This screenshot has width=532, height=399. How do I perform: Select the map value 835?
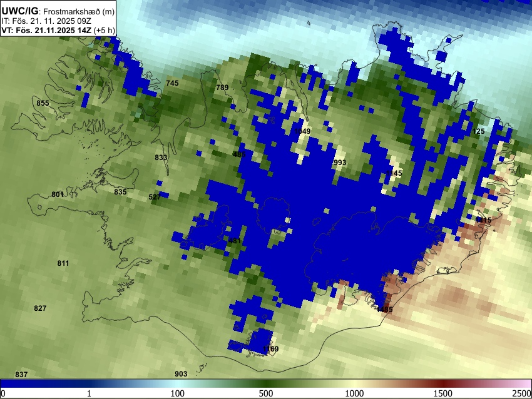120,192
